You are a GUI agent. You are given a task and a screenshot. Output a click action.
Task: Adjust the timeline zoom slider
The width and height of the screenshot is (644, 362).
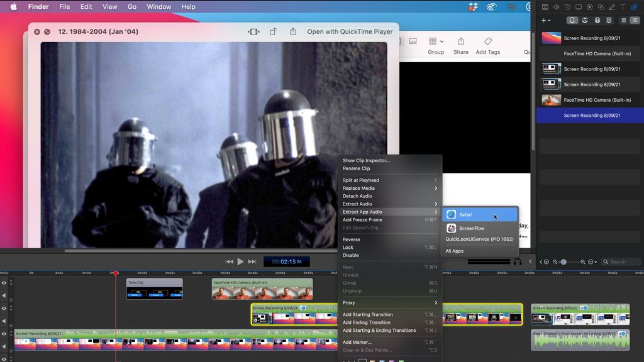tap(565, 262)
